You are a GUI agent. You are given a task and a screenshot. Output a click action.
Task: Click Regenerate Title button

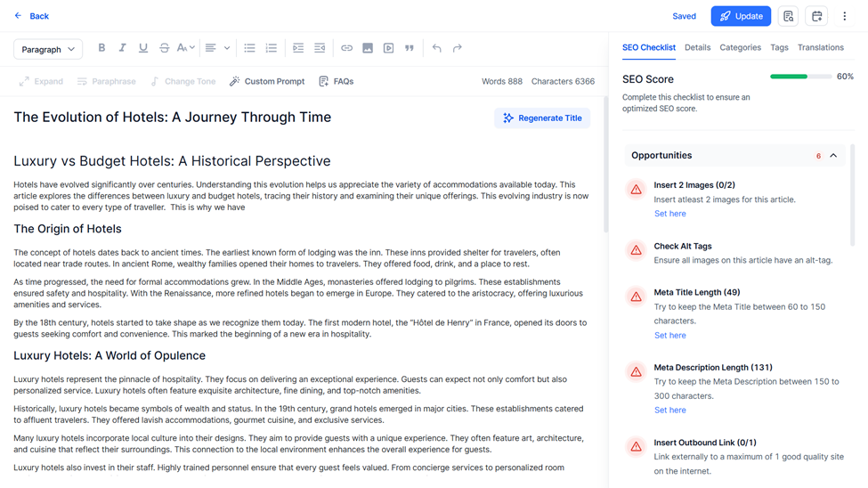coord(542,118)
